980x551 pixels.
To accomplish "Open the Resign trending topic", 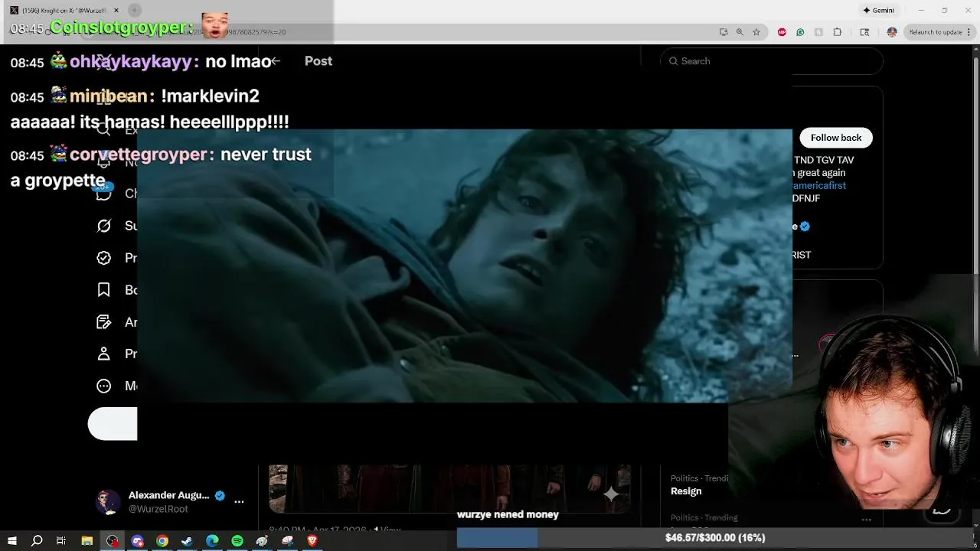I will (x=686, y=491).
